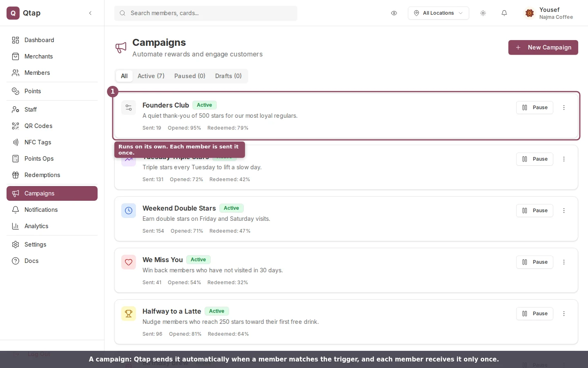Image resolution: width=588 pixels, height=368 pixels.
Task: Click Founders Club Active status badge
Action: pos(204,105)
